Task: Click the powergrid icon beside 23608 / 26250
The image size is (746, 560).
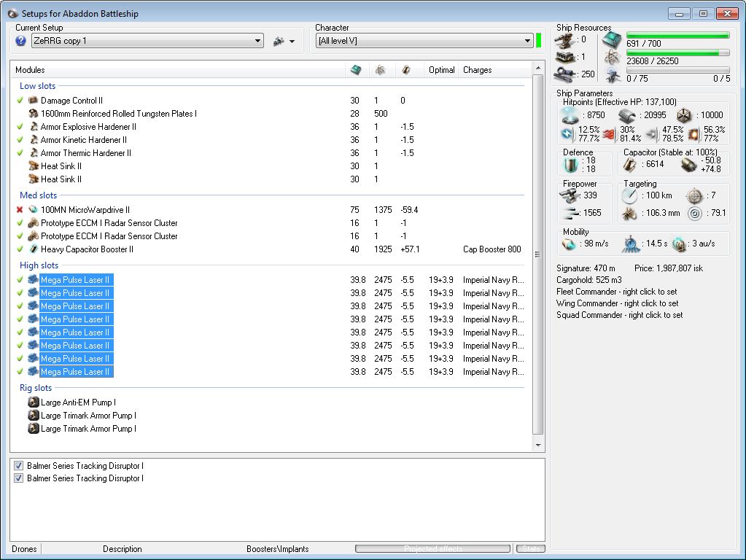Action: point(612,58)
